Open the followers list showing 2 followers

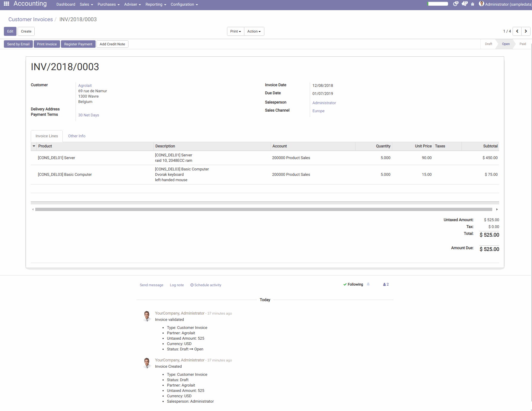pos(385,284)
